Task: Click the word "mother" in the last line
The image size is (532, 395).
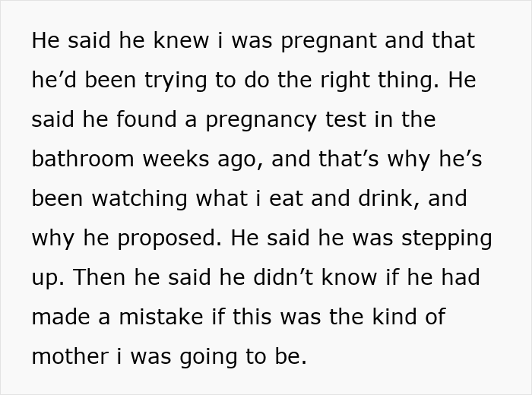Action: click(x=74, y=357)
